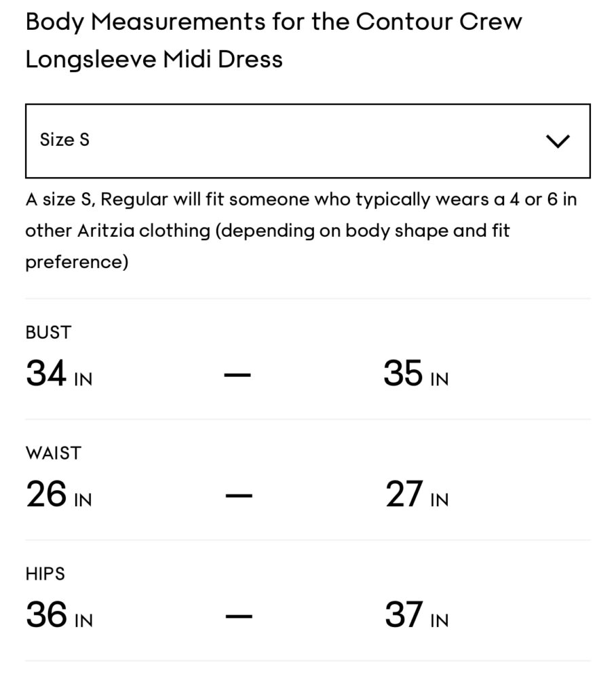Click the waist minimum value 26
Image resolution: width=616 pixels, height=695 pixels.
46,495
